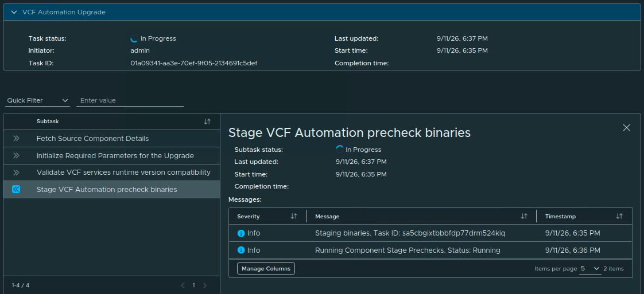Image resolution: width=644 pixels, height=294 pixels.
Task: Click the Severity column header
Action: tap(249, 217)
